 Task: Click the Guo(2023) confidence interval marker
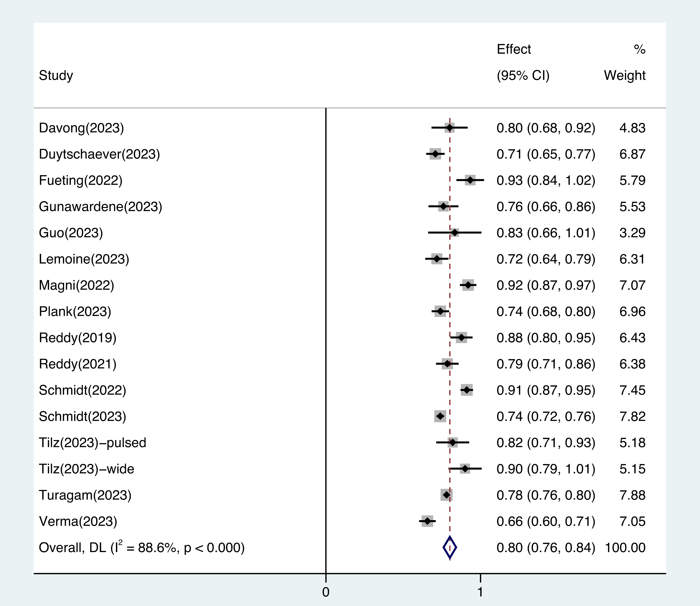point(455,233)
